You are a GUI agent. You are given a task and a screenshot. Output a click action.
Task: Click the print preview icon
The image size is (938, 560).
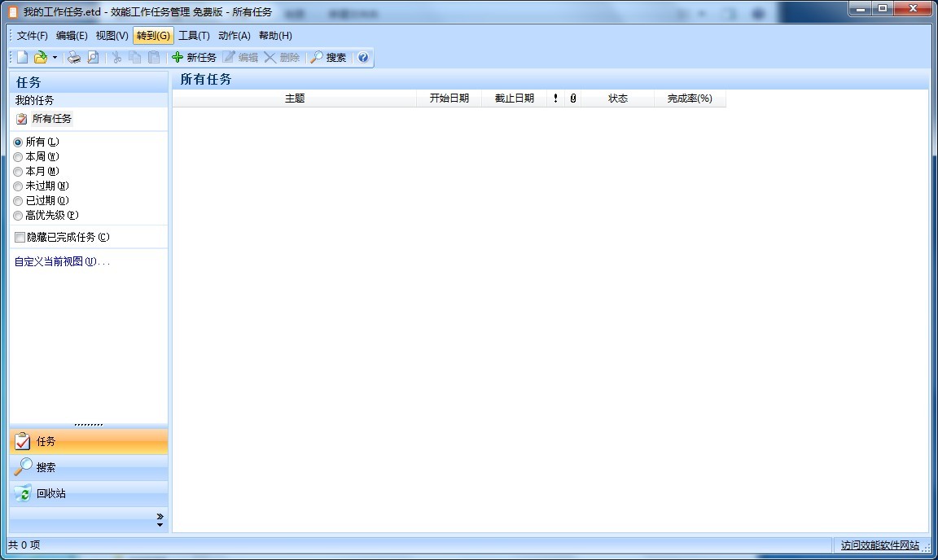(93, 57)
